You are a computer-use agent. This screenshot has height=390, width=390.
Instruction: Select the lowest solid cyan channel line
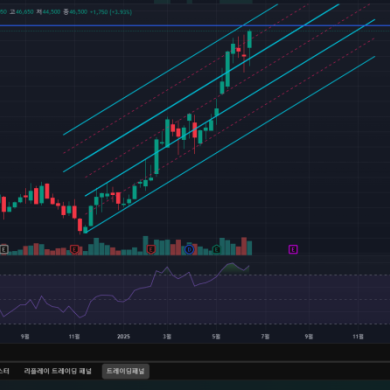point(230,144)
